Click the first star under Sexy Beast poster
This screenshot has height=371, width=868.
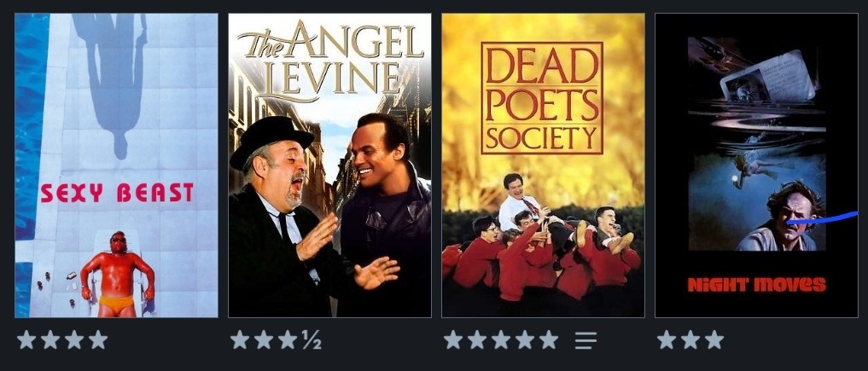(26, 339)
